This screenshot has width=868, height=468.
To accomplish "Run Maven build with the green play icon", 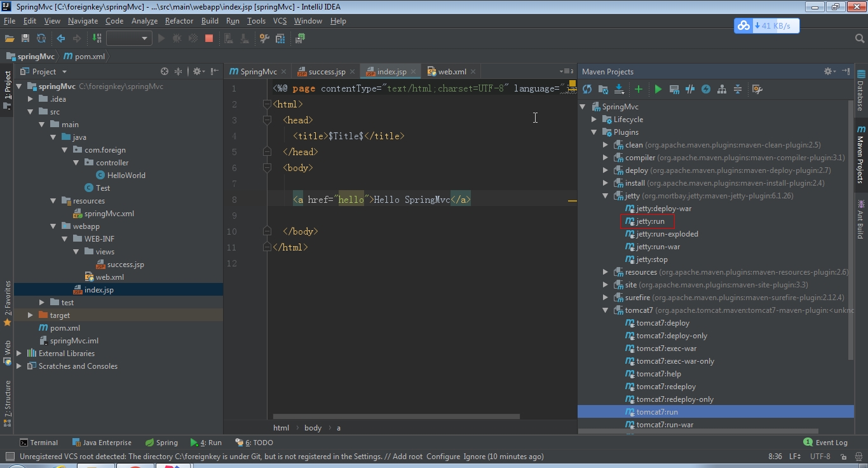I will pyautogui.click(x=658, y=89).
